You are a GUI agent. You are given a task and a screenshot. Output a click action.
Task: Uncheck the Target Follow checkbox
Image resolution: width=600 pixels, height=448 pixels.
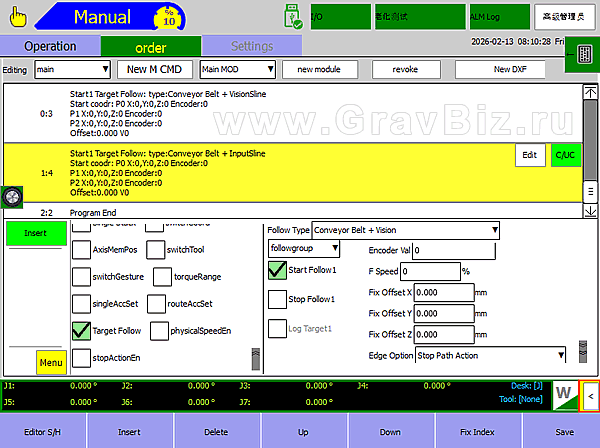[x=81, y=330]
